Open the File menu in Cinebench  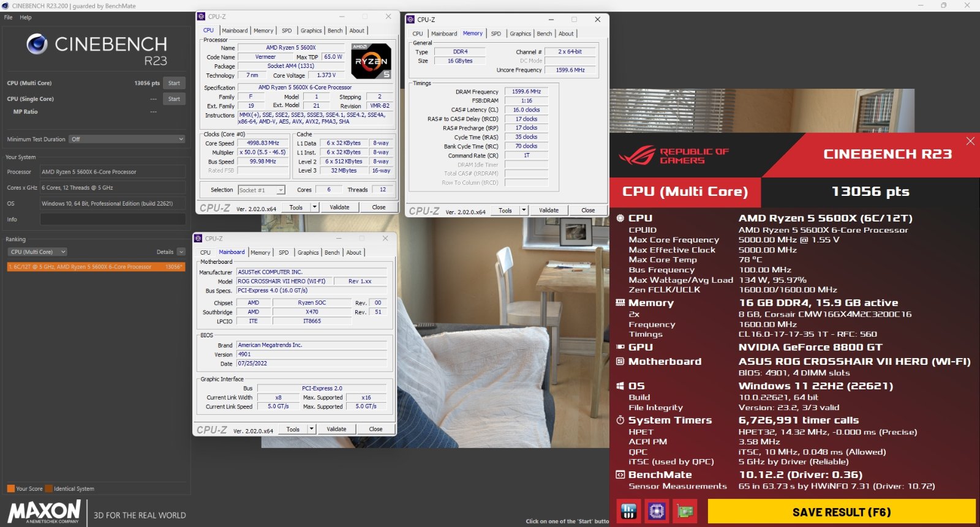click(9, 18)
